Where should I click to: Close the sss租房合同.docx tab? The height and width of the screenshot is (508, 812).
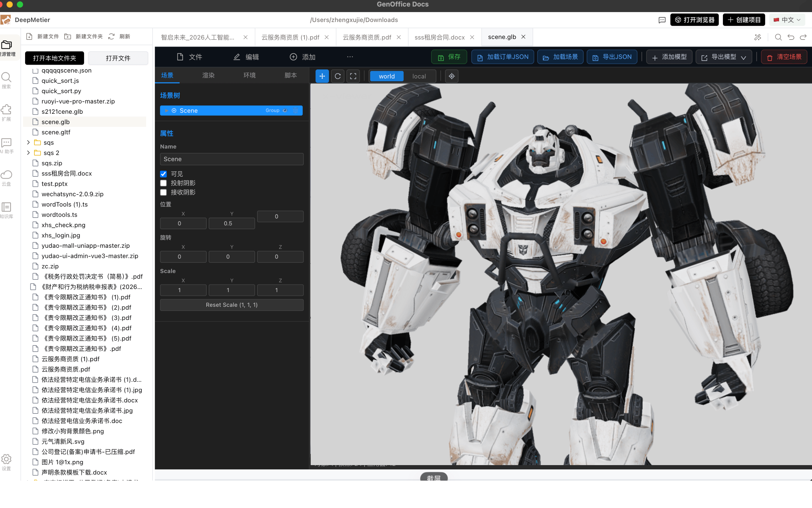tap(472, 37)
